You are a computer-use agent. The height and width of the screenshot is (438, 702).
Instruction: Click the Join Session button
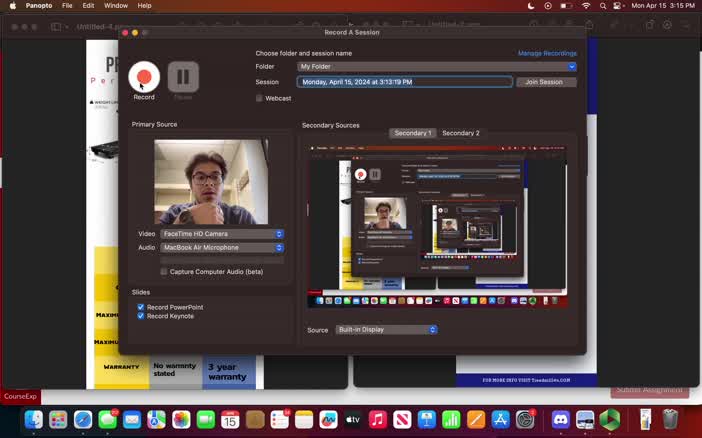pos(546,82)
